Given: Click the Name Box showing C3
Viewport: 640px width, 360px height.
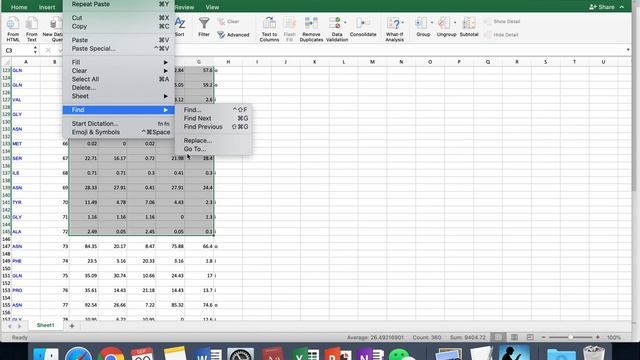Looking at the screenshot, I should 16,50.
